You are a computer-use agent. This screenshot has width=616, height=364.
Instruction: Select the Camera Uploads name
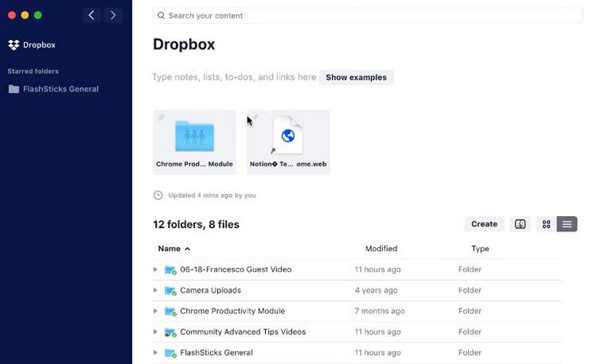click(210, 290)
